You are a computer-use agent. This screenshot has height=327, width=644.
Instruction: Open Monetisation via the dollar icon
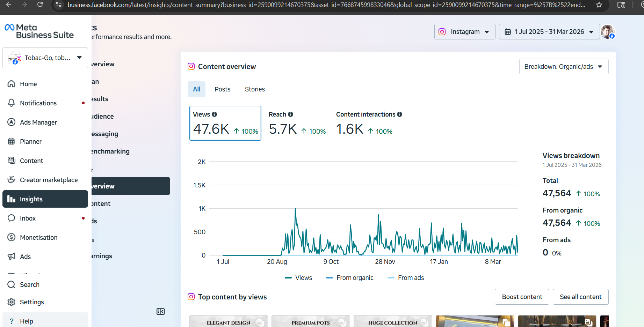[x=12, y=237]
